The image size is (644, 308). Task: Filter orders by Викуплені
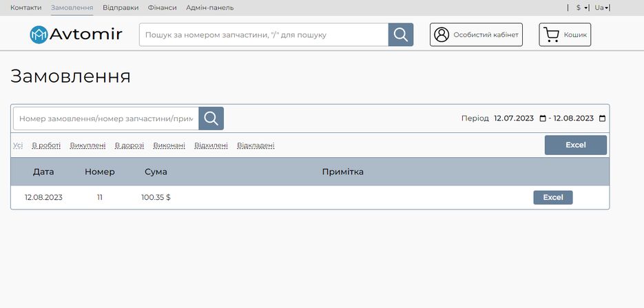click(88, 145)
